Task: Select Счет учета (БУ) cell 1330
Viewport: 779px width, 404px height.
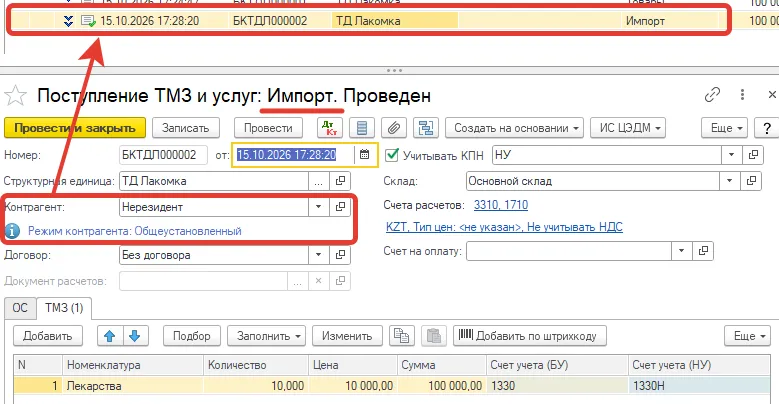Action: (x=557, y=386)
